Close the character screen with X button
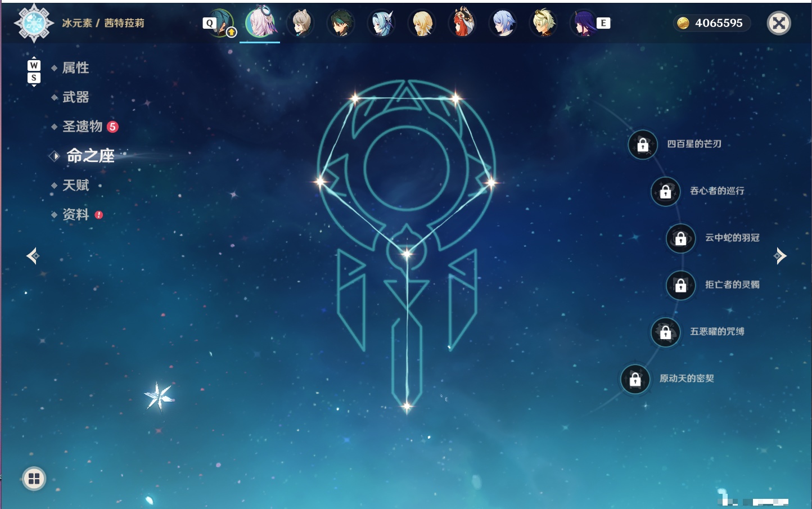812x509 pixels. pyautogui.click(x=779, y=23)
